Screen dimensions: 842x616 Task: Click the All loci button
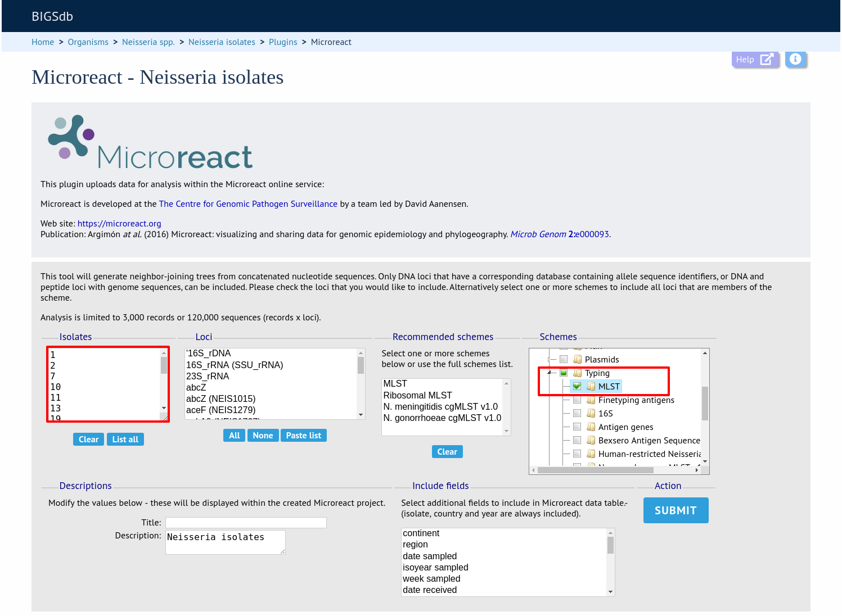click(235, 436)
